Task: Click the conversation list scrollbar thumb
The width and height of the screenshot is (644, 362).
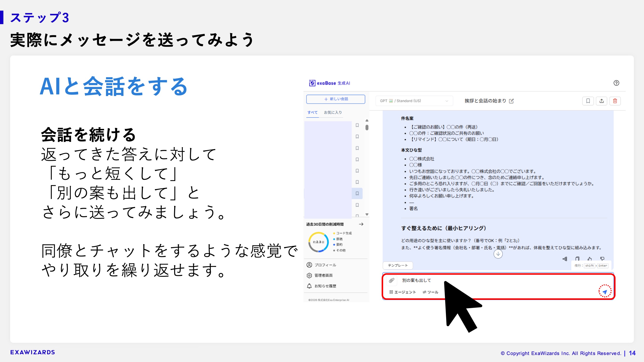Action: click(367, 127)
